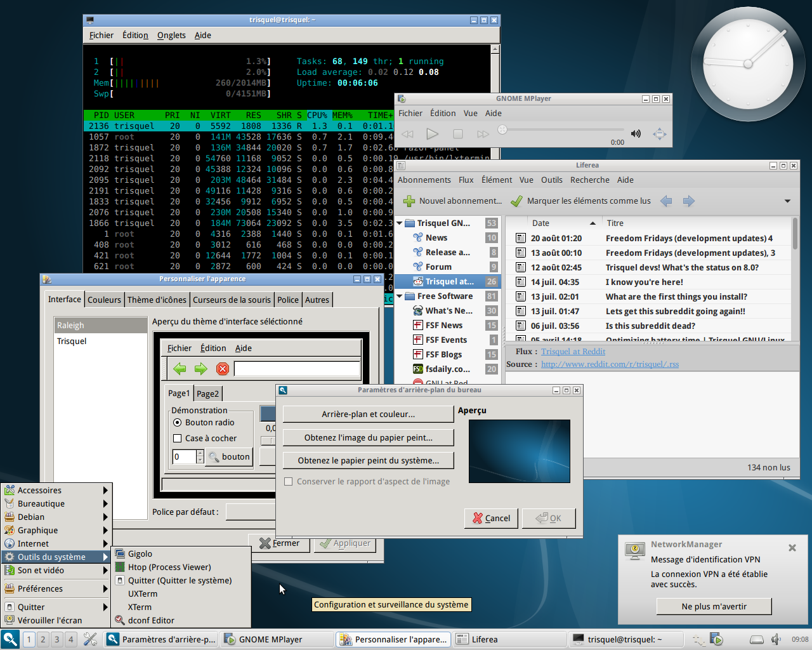Select the Release a... feed
This screenshot has height=650, width=812.
click(x=448, y=252)
